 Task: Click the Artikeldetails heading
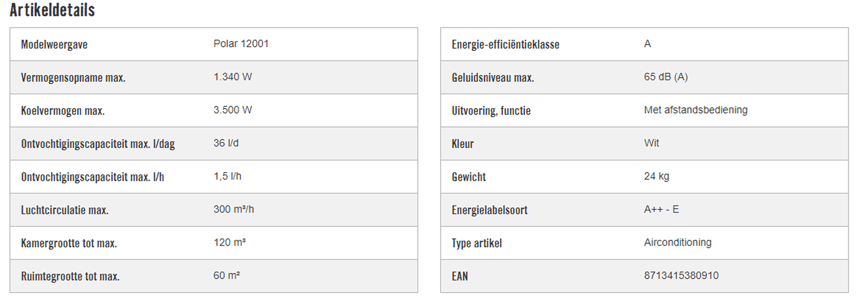pos(52,10)
